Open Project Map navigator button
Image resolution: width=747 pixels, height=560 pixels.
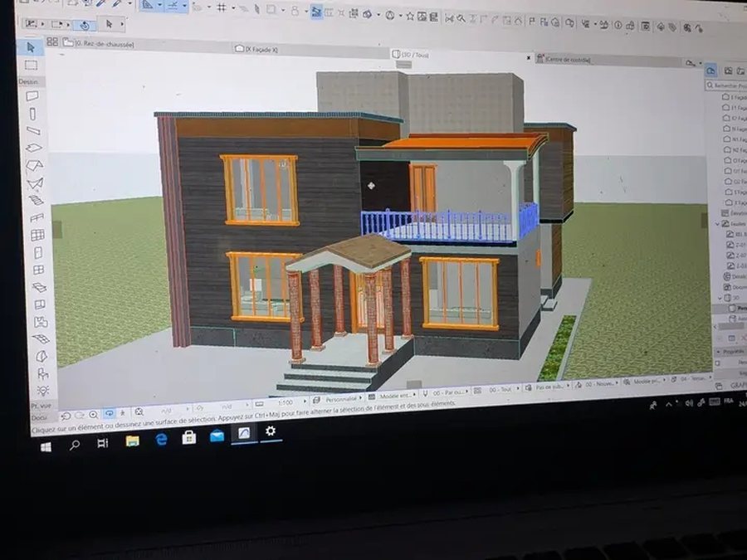tap(710, 71)
